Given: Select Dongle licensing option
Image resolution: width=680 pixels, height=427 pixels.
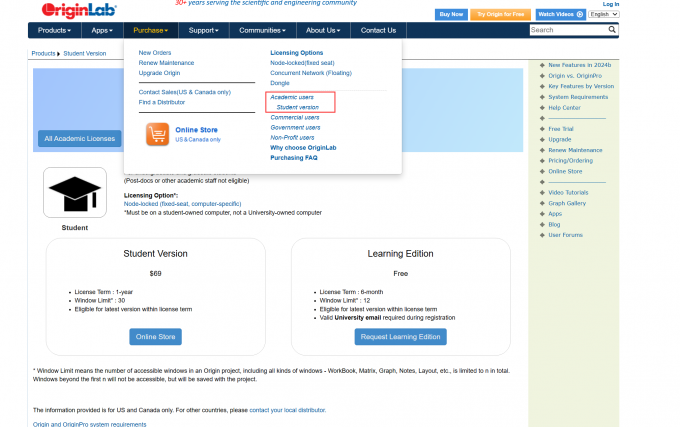Looking at the screenshot, I should point(280,83).
